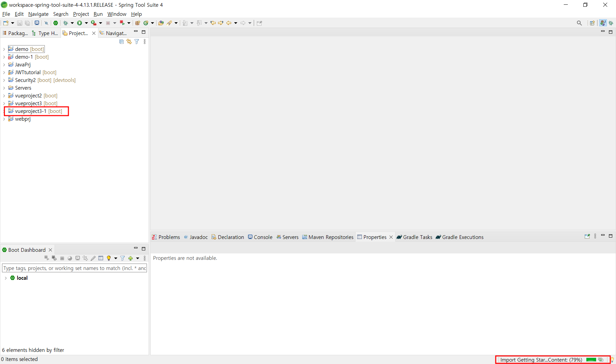The image size is (616, 364).
Task: Click the Coverage launch icon
Action: coord(94,23)
